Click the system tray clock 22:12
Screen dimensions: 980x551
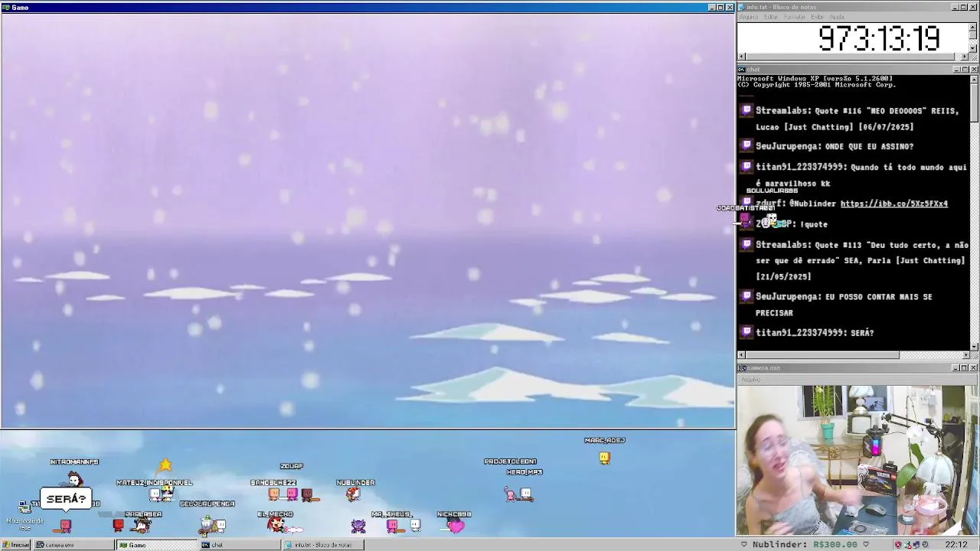[x=955, y=545]
